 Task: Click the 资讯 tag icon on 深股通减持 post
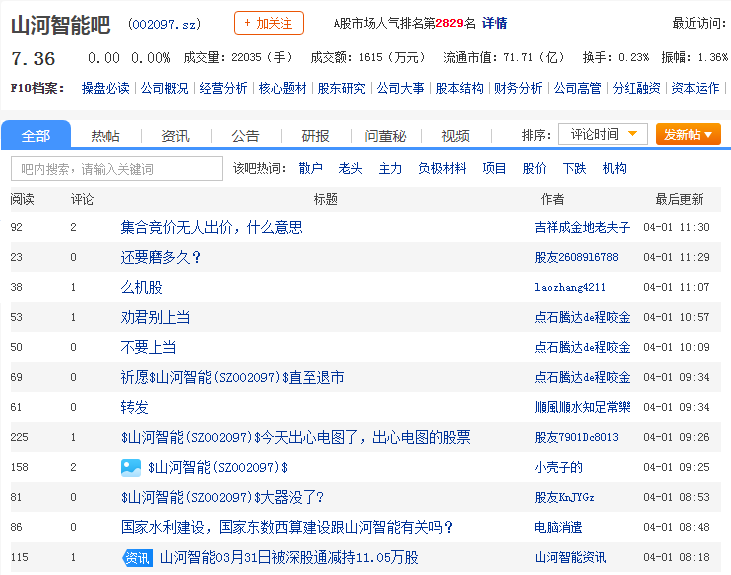(137, 558)
